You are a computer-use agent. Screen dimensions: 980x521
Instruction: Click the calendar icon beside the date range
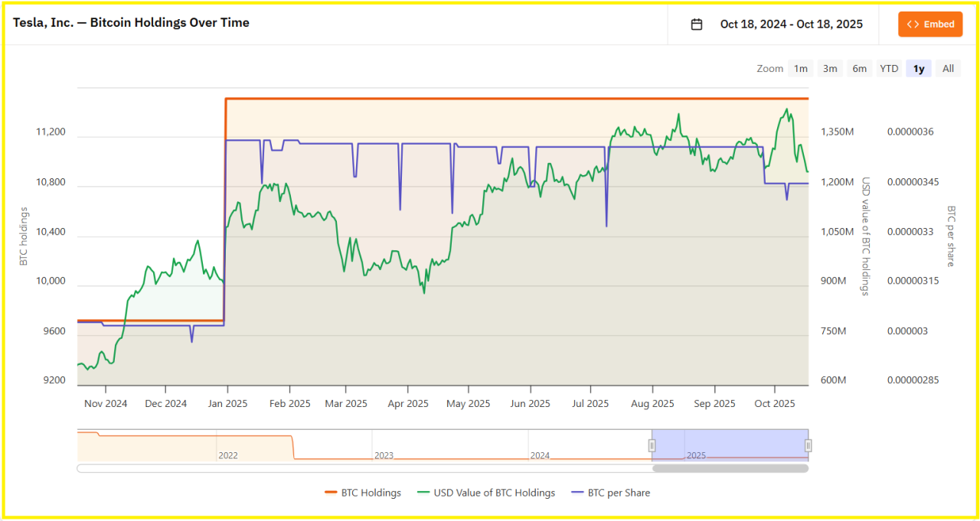697,24
